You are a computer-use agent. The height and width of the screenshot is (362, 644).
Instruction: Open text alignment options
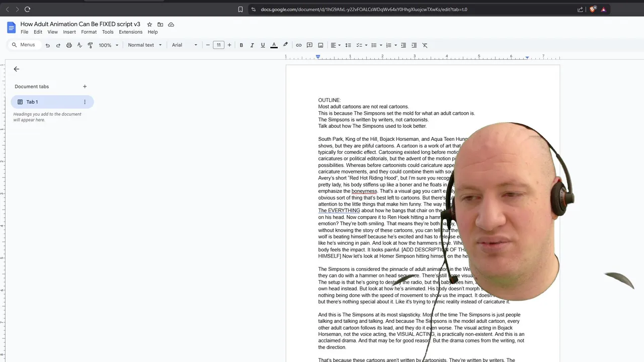[335, 45]
